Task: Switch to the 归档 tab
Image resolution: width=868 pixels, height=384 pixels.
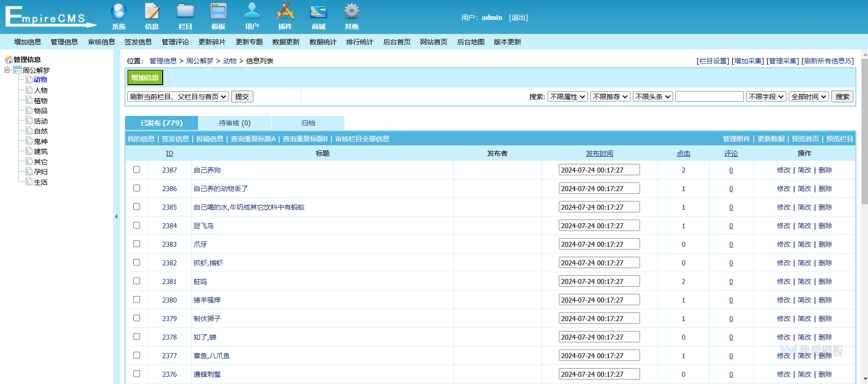Action: click(308, 123)
